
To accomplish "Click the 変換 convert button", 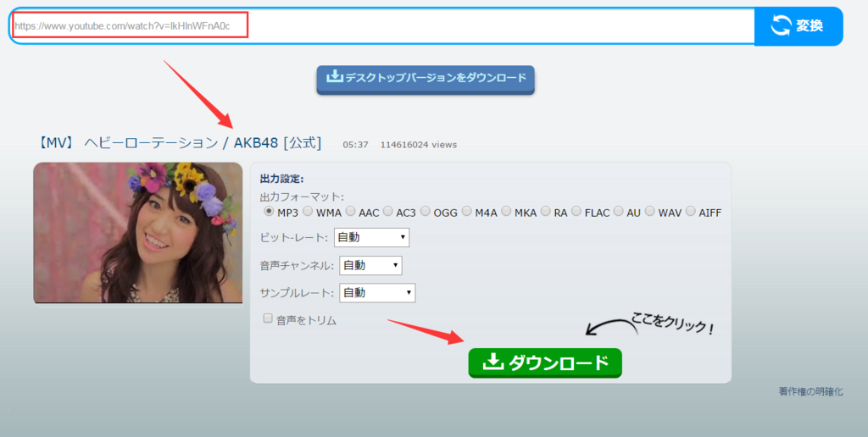I will tap(798, 26).
